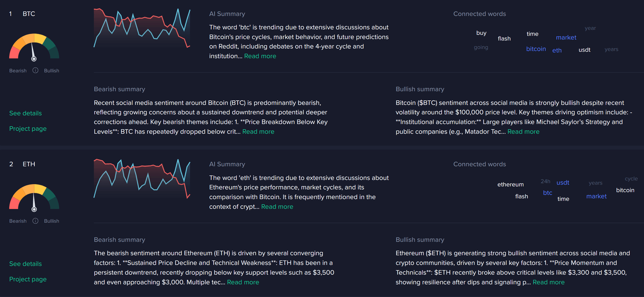Viewport: 644px width, 297px height.
Task: Go to the ETH Project page
Action: coord(28,279)
